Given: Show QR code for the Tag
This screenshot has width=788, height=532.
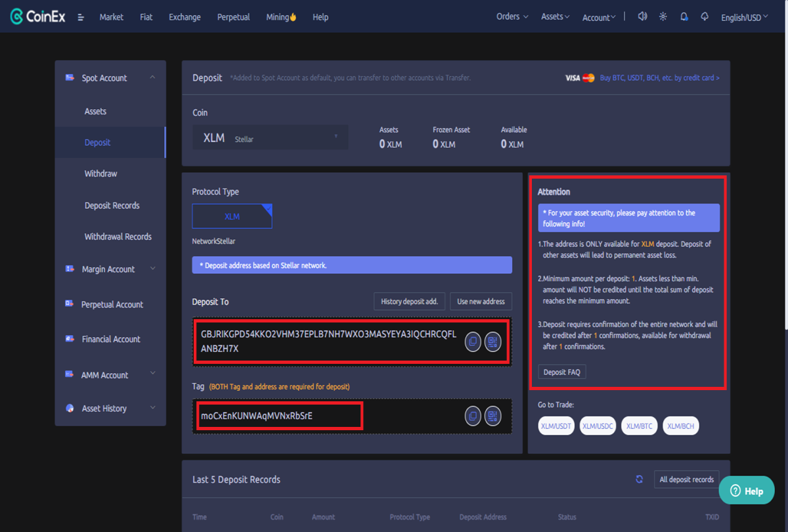Looking at the screenshot, I should tap(493, 416).
